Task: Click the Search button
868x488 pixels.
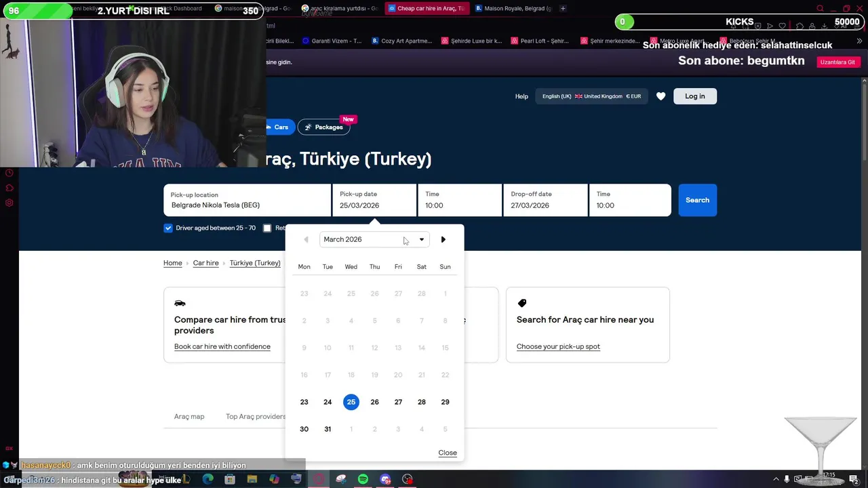Action: pyautogui.click(x=697, y=200)
